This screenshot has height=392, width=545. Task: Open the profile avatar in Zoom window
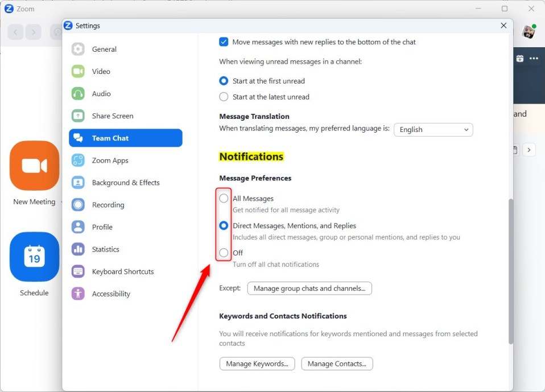pyautogui.click(x=529, y=32)
